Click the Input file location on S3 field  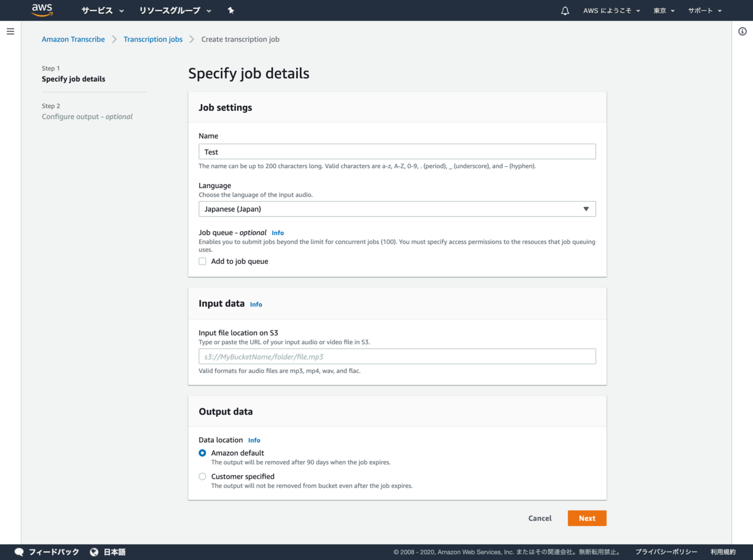click(x=397, y=356)
